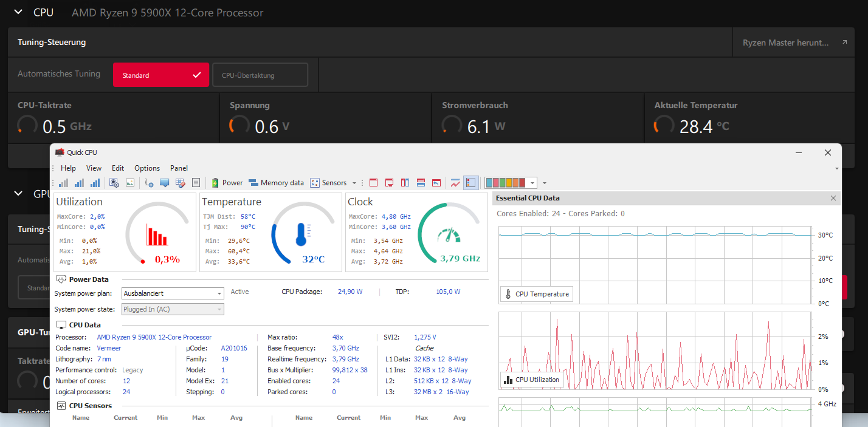Open the System power plan combo box
Viewport: 868px width, 427px height.
coord(173,293)
